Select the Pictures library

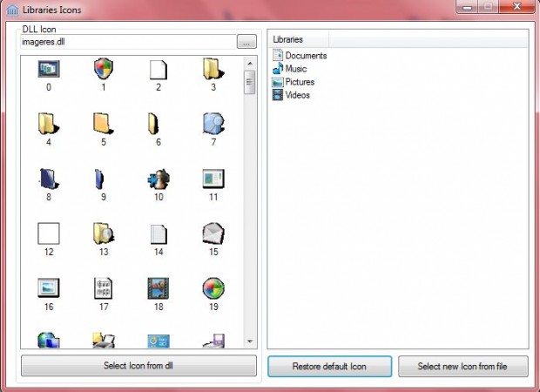293,82
